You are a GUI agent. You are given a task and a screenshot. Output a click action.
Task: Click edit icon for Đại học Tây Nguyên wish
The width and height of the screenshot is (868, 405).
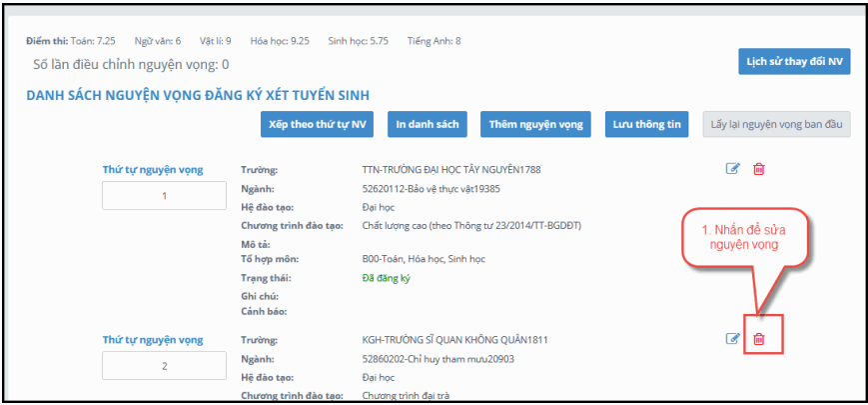[x=732, y=169]
